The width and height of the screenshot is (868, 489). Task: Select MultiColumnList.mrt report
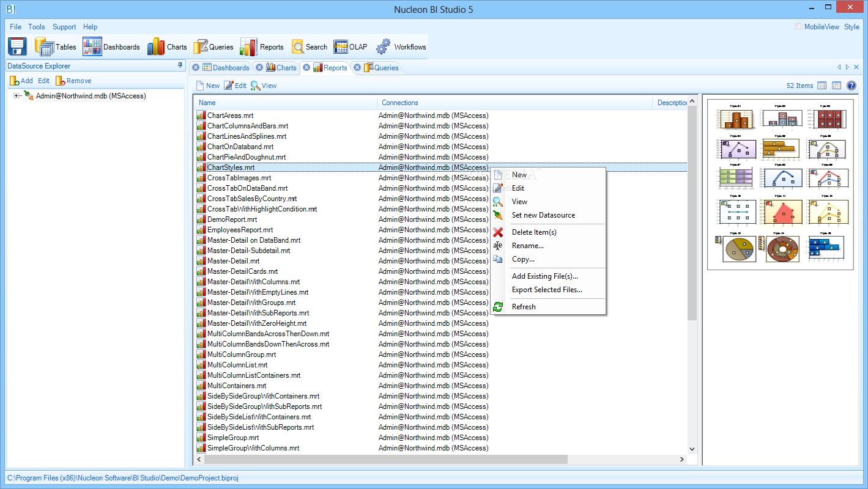(237, 365)
